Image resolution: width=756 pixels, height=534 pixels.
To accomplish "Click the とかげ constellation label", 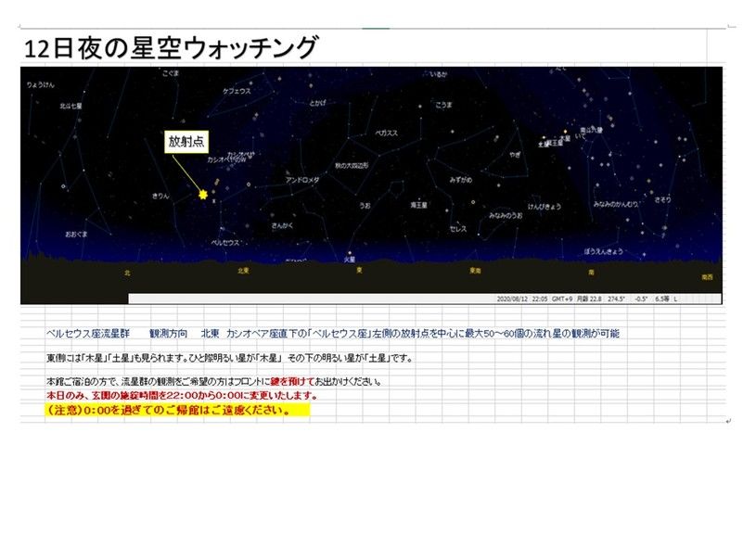I will pos(317,103).
